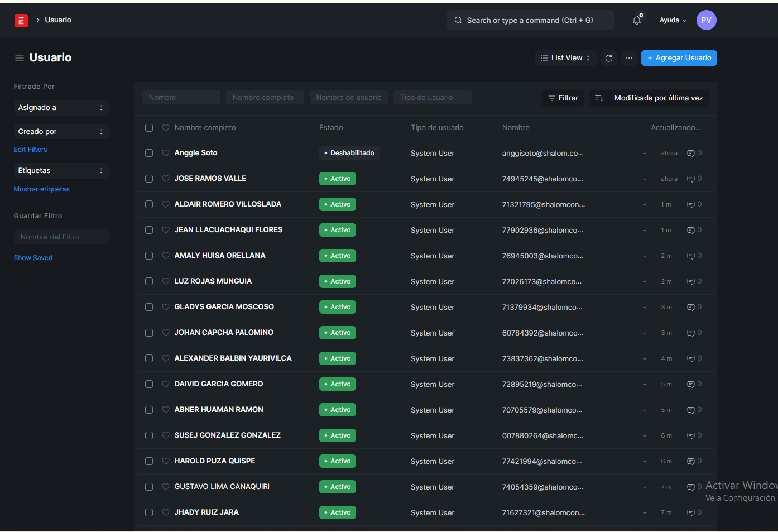Open the notifications bell
This screenshot has width=778, height=532.
coord(636,20)
